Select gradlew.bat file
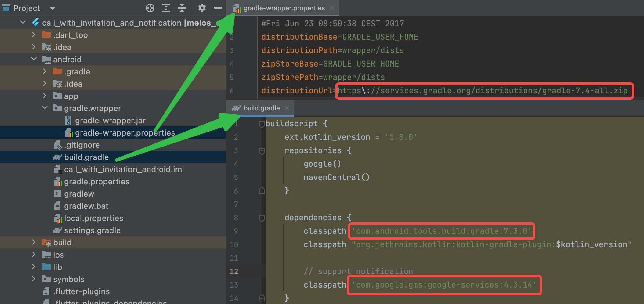The width and height of the screenshot is (644, 304). point(86,206)
